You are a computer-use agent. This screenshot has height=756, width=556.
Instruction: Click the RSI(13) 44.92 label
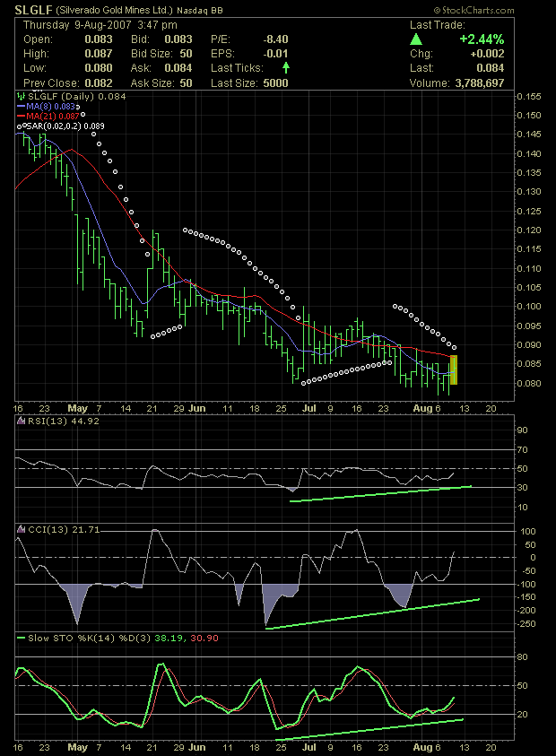(x=64, y=421)
